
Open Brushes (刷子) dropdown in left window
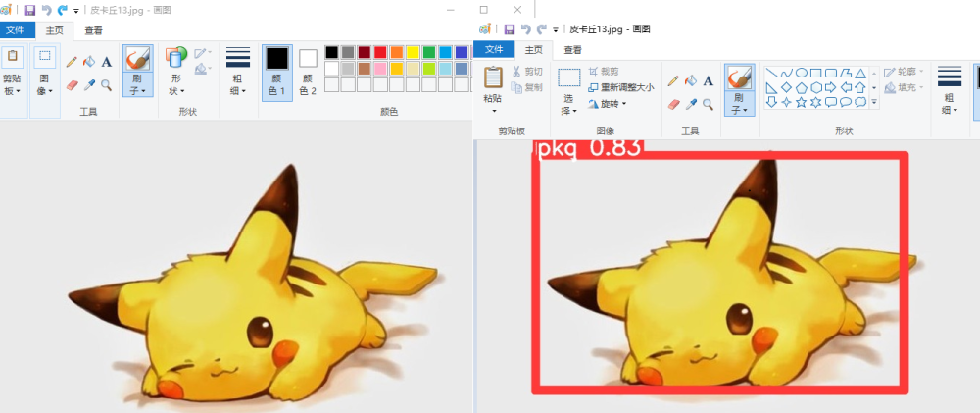coord(138,83)
